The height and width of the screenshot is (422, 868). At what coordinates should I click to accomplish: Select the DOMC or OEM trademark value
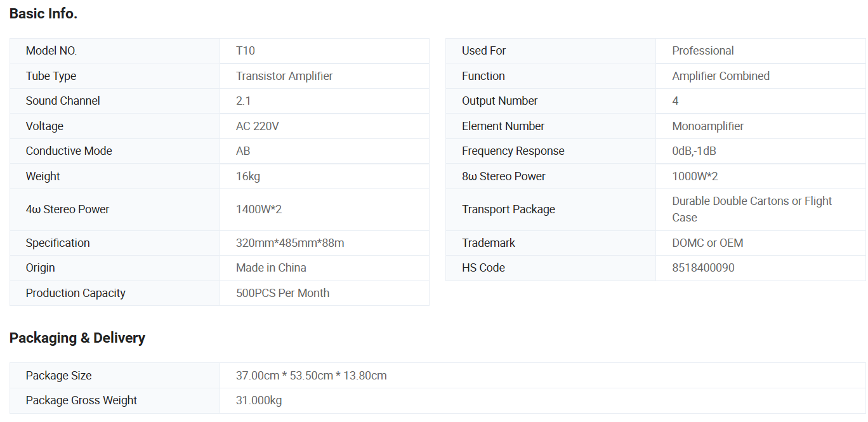(x=707, y=243)
